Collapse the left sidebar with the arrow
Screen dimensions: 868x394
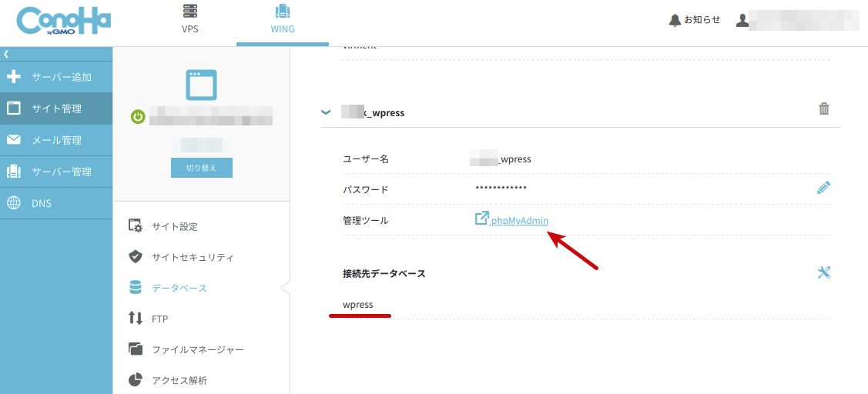coord(6,54)
